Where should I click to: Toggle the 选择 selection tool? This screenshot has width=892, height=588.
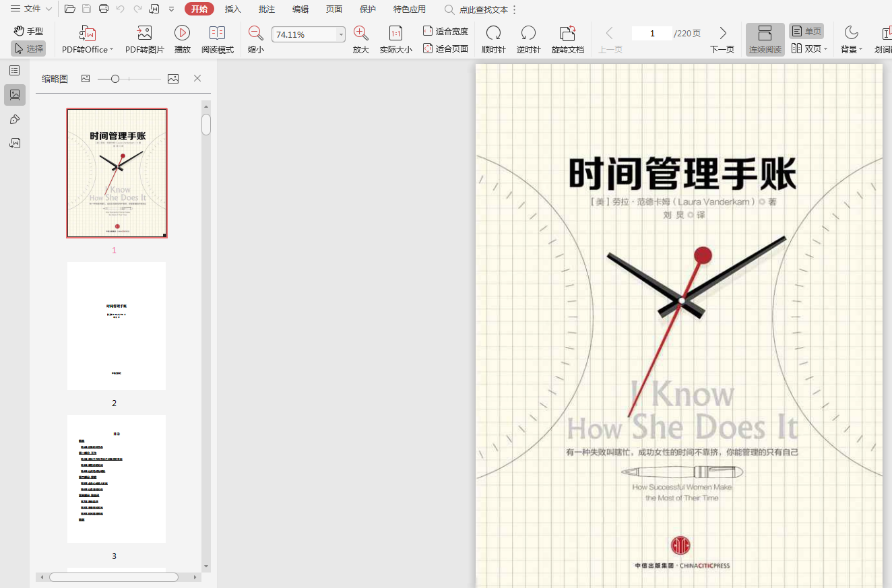pyautogui.click(x=28, y=48)
